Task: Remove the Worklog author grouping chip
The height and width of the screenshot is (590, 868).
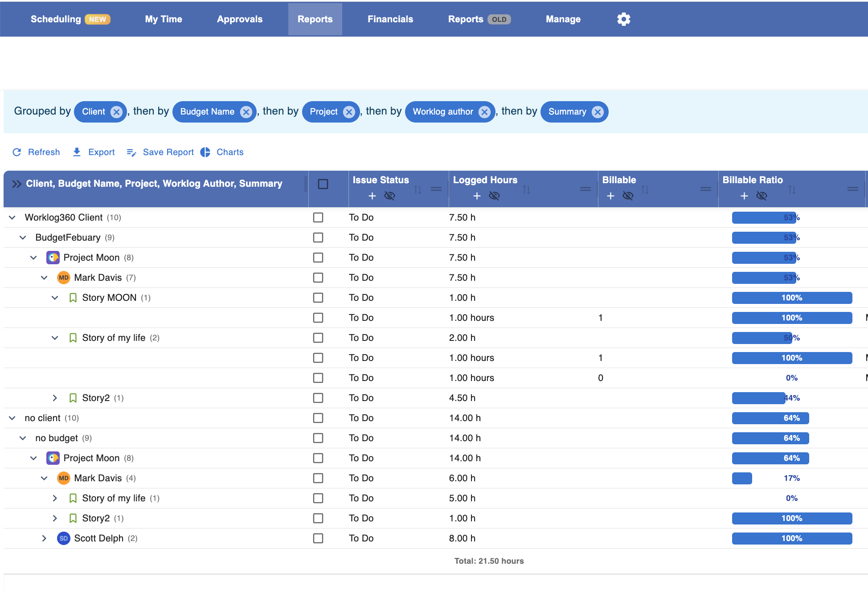Action: click(484, 112)
